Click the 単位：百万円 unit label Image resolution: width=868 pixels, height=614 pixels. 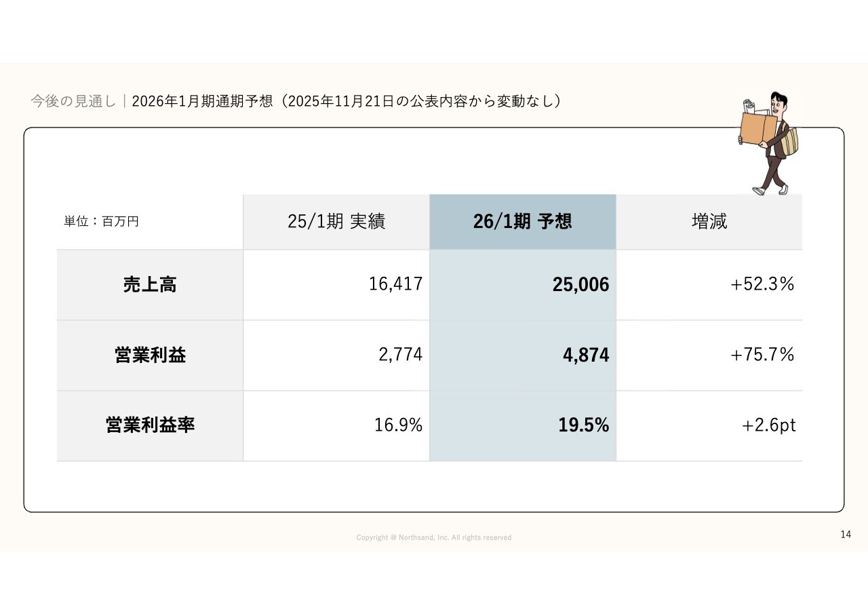pos(102,221)
